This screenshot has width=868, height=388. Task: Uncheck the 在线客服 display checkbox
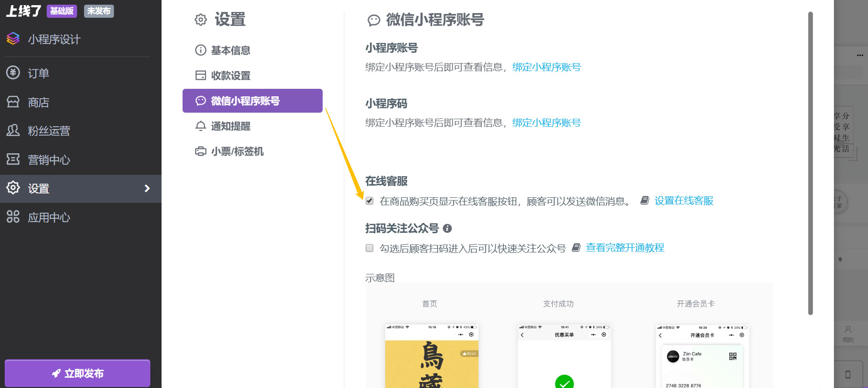(369, 201)
